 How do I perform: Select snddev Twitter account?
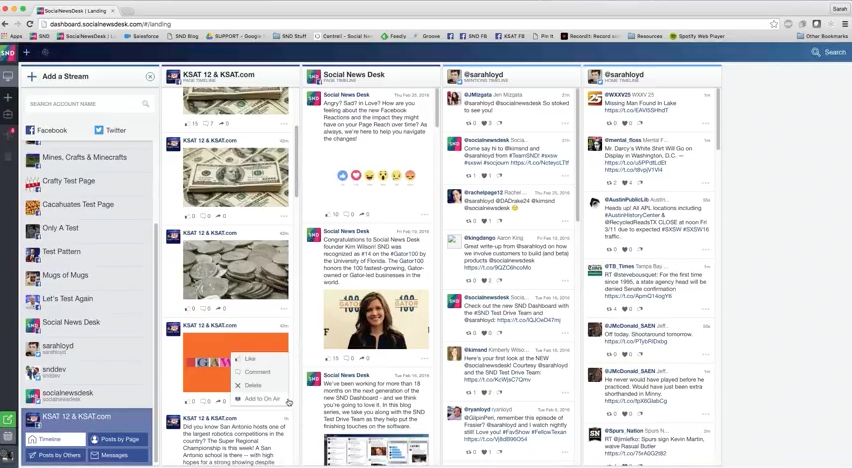tap(89, 372)
